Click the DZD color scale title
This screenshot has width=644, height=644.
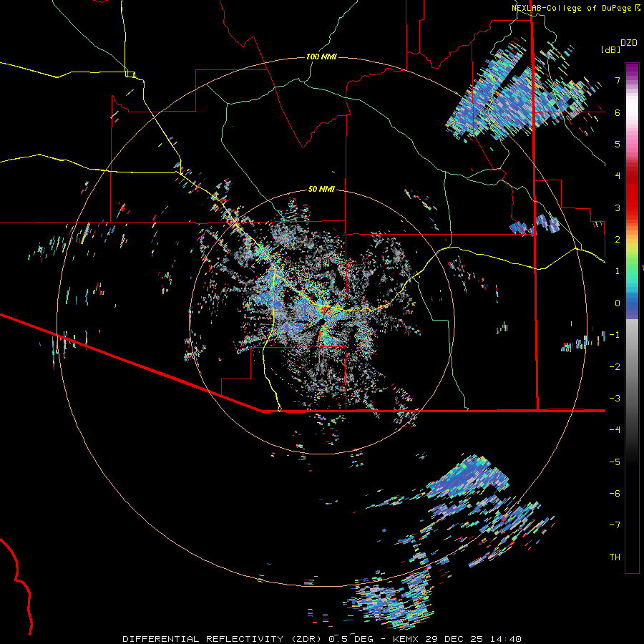point(629,42)
